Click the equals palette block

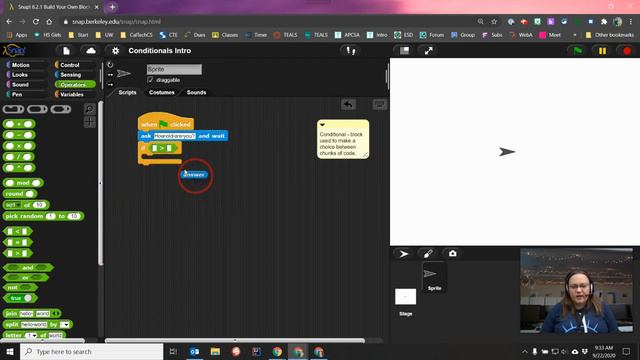pyautogui.click(x=18, y=242)
